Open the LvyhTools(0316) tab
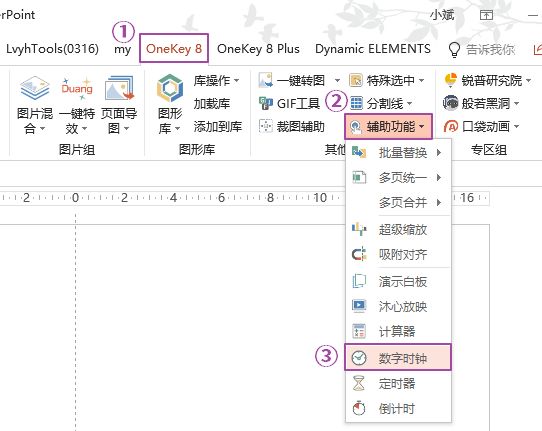The image size is (542, 431). (53, 48)
